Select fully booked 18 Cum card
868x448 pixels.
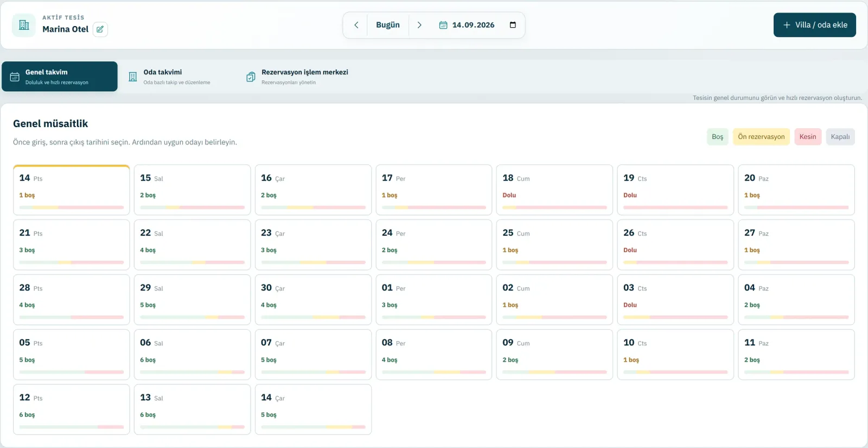(x=554, y=190)
